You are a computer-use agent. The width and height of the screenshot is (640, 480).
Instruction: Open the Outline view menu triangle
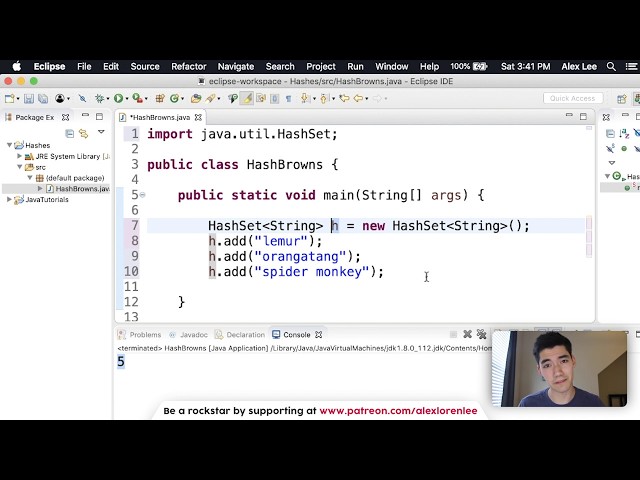coord(611,162)
